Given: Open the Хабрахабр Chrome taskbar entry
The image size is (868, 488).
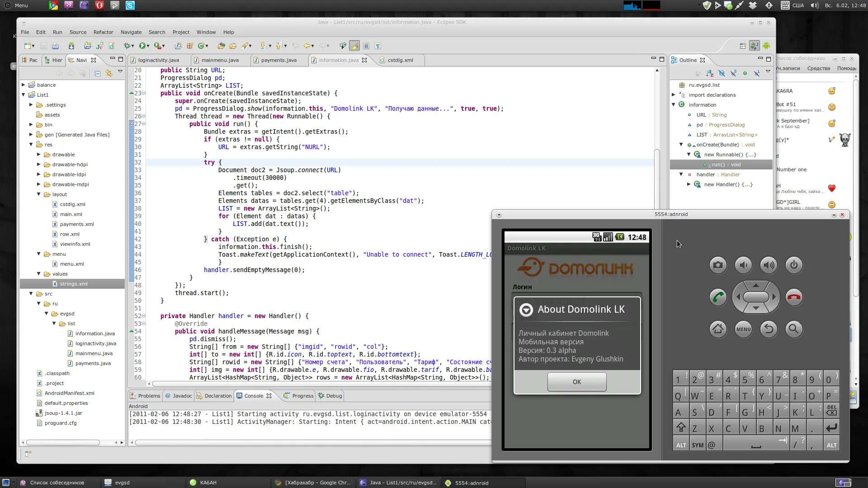Looking at the screenshot, I should tap(313, 483).
